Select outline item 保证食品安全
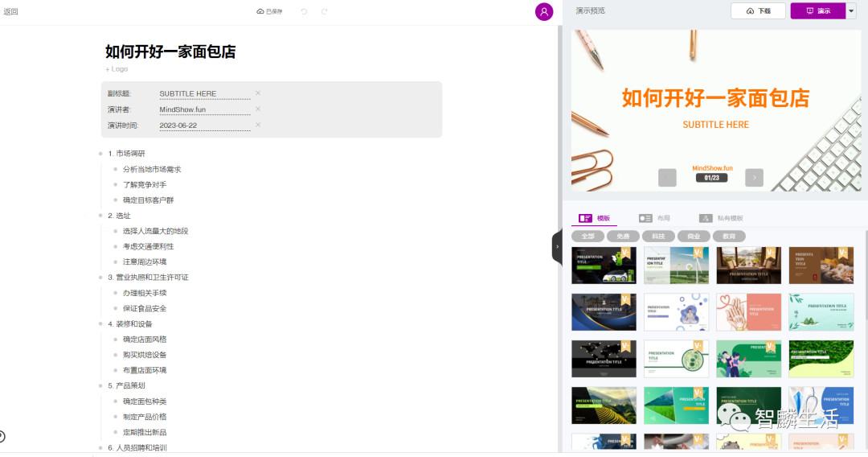The height and width of the screenshot is (457, 868). pyautogui.click(x=145, y=308)
